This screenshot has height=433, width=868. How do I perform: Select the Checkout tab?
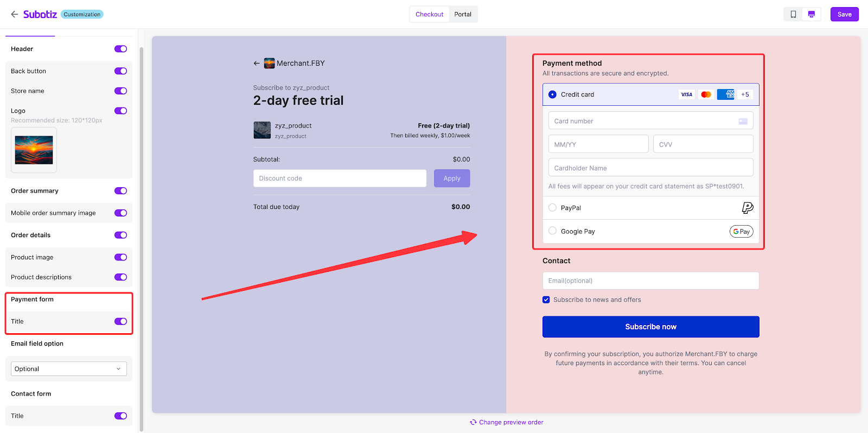(x=429, y=14)
